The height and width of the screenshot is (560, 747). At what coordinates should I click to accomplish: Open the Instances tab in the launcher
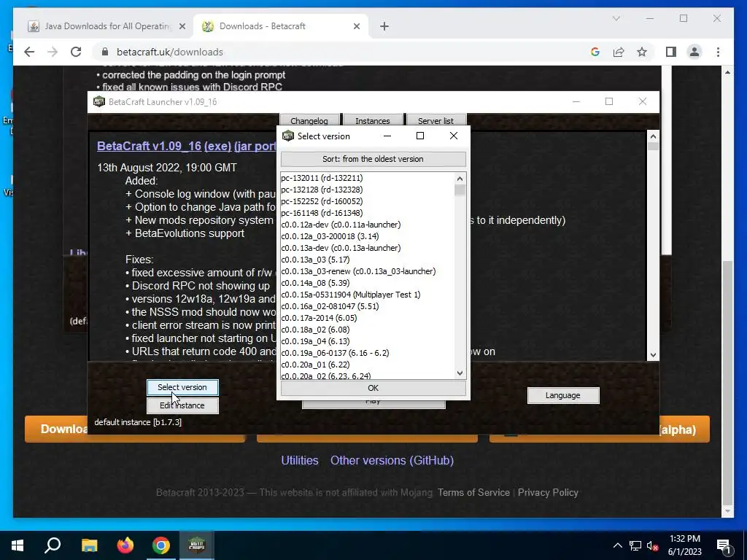coord(373,120)
